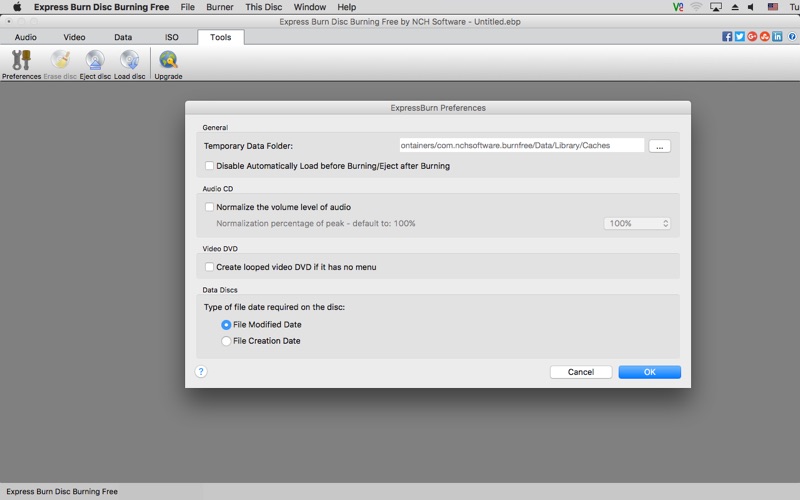Open the Upgrade icon in toolbar
Screen dimensions: 800x500
click(x=168, y=64)
